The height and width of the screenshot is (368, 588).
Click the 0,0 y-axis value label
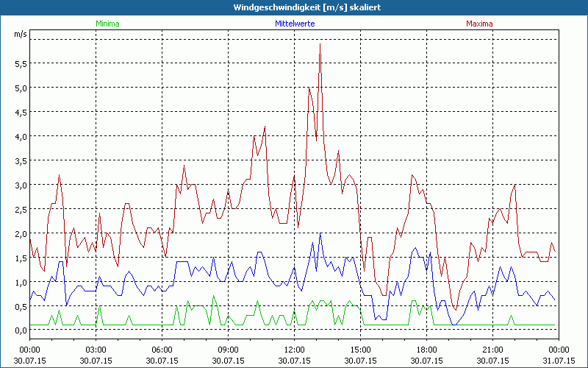(20, 330)
